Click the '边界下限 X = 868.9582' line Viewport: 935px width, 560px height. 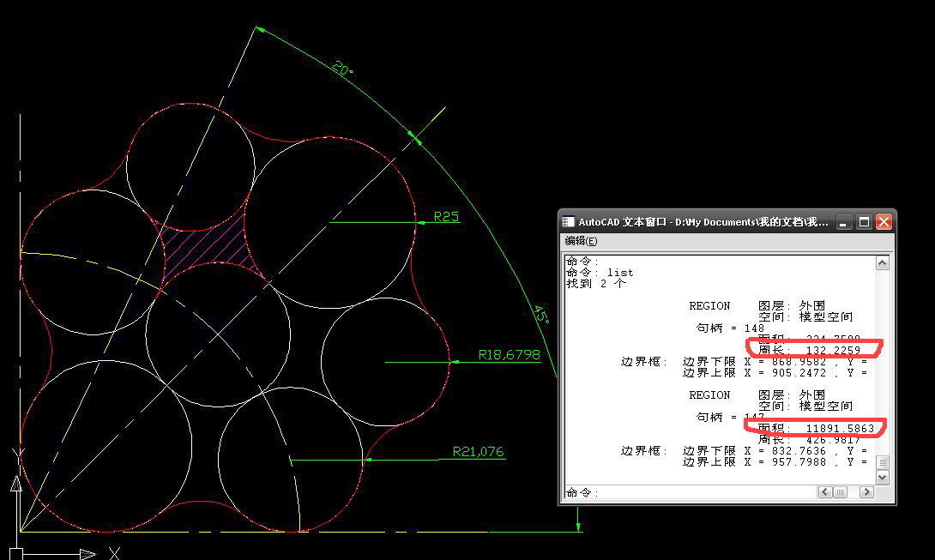click(775, 361)
